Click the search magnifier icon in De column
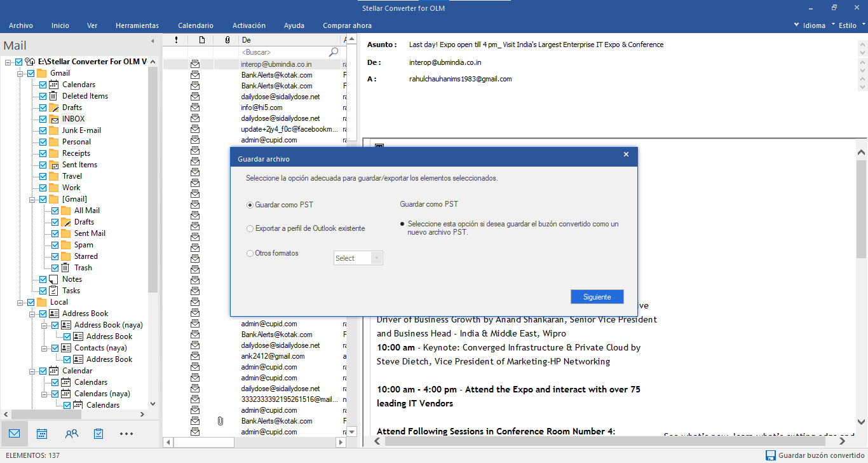868x463 pixels. tap(334, 52)
